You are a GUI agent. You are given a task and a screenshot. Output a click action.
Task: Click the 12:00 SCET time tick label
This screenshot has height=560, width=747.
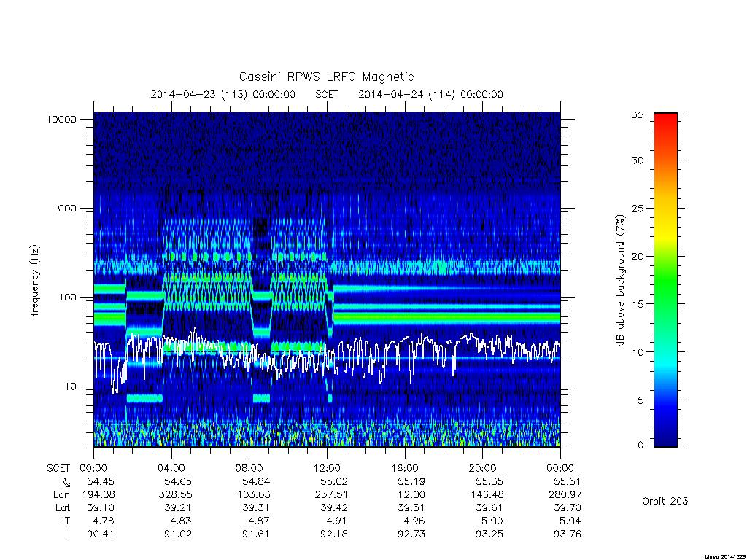click(x=327, y=468)
